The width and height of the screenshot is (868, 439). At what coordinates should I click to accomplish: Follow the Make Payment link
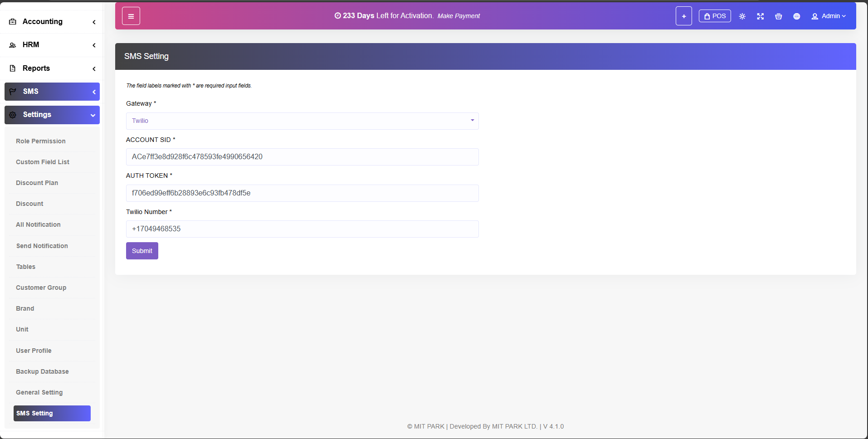458,16
